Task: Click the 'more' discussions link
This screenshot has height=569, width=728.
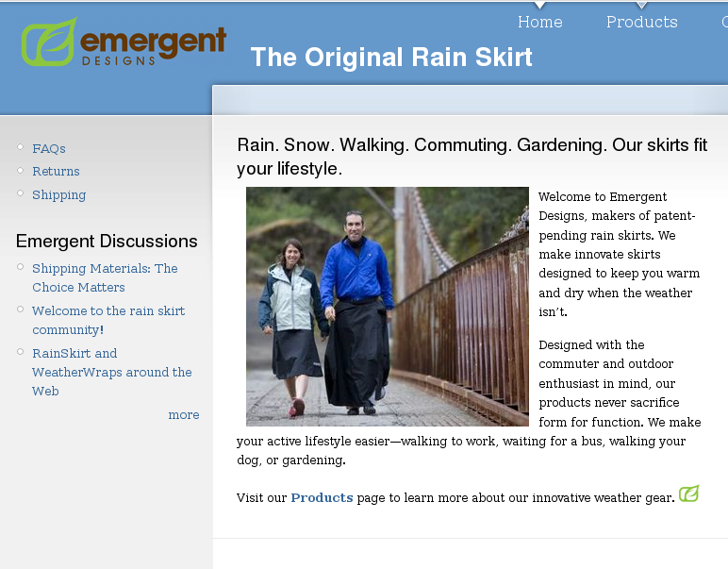Action: pyautogui.click(x=184, y=415)
